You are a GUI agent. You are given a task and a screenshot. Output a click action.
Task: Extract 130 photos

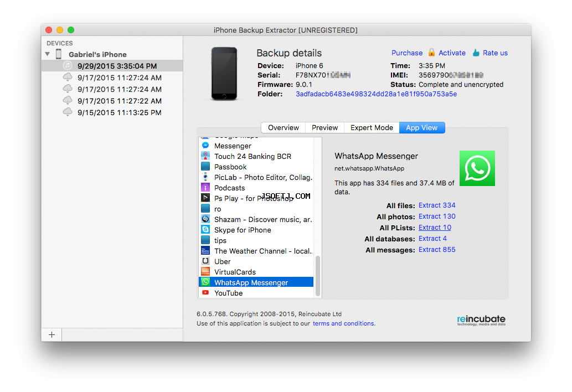point(437,216)
